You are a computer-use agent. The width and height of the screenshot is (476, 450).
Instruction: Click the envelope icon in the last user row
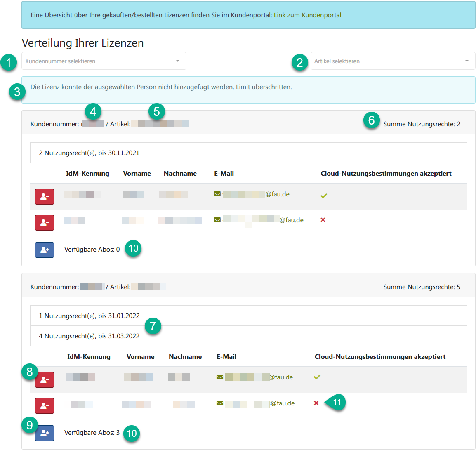click(220, 403)
